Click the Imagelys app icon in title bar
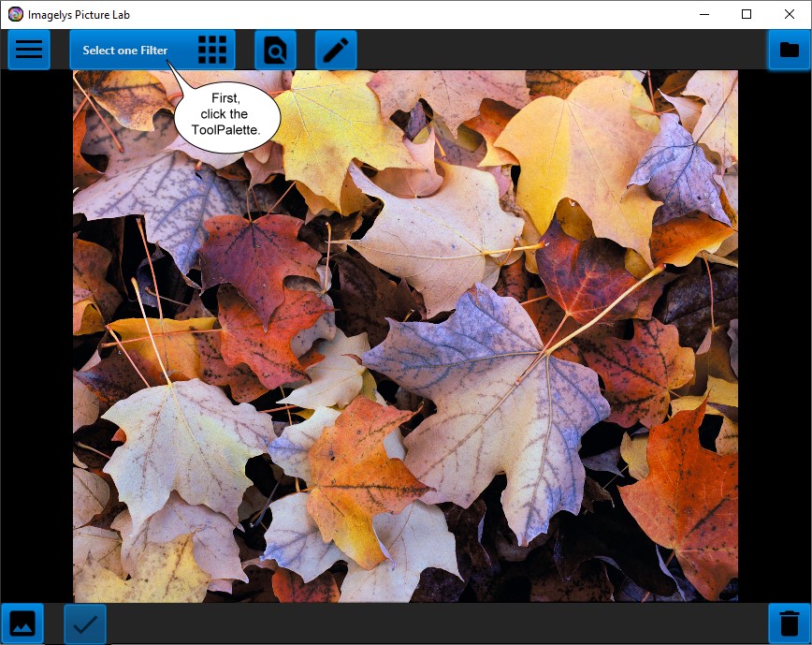812x645 pixels. pos(16,14)
